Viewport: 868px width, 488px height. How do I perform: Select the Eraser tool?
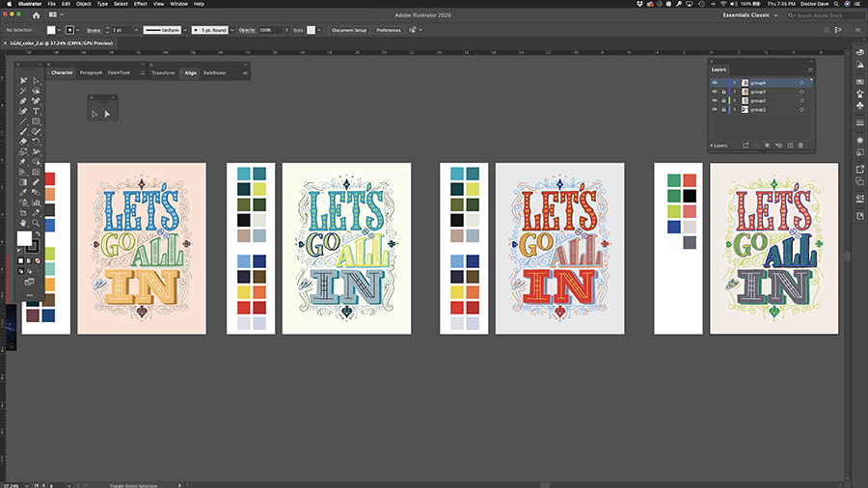23,142
